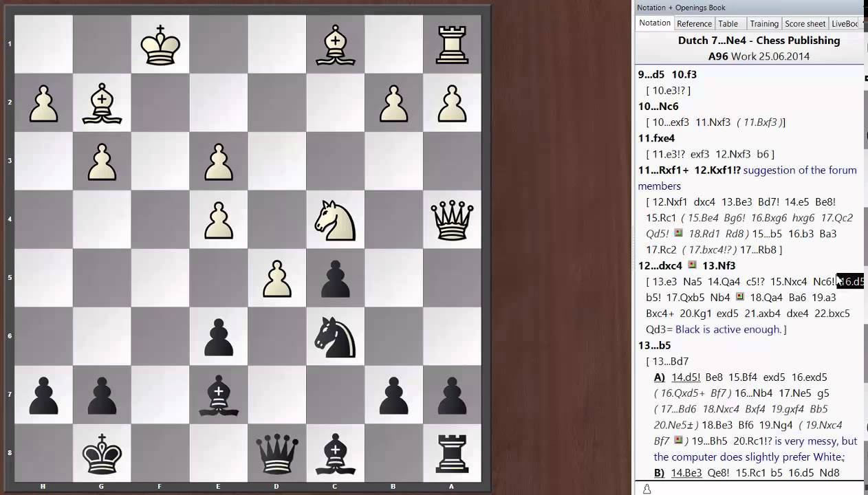Click the white knight on c4
Screen dimensions: 868x495
pyautogui.click(x=334, y=219)
